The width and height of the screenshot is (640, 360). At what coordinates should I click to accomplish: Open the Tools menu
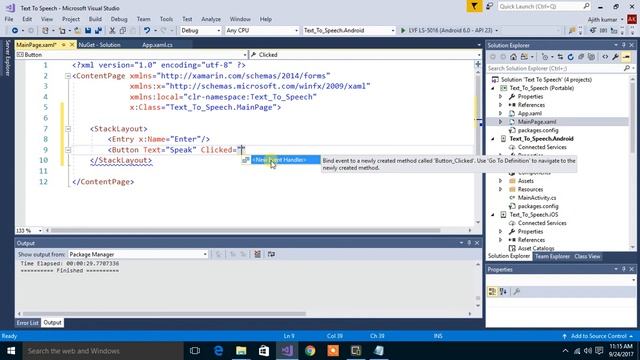(166, 19)
